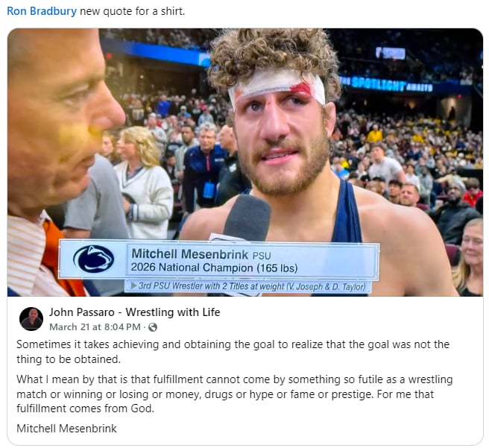Click the '3rd PSU Wrestler' subtitle strip
The image size is (489, 448).
[x=248, y=286]
